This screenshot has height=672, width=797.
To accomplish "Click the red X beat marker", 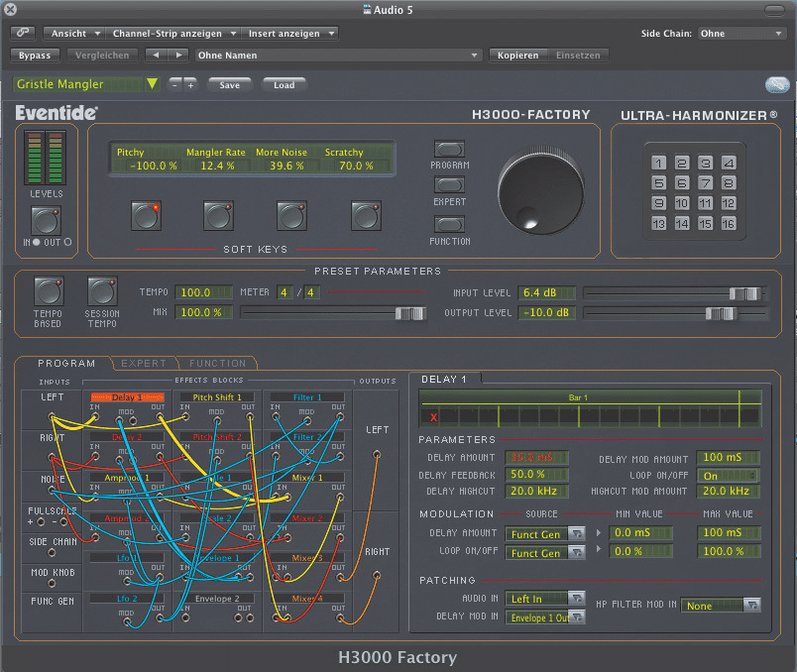I will [433, 417].
